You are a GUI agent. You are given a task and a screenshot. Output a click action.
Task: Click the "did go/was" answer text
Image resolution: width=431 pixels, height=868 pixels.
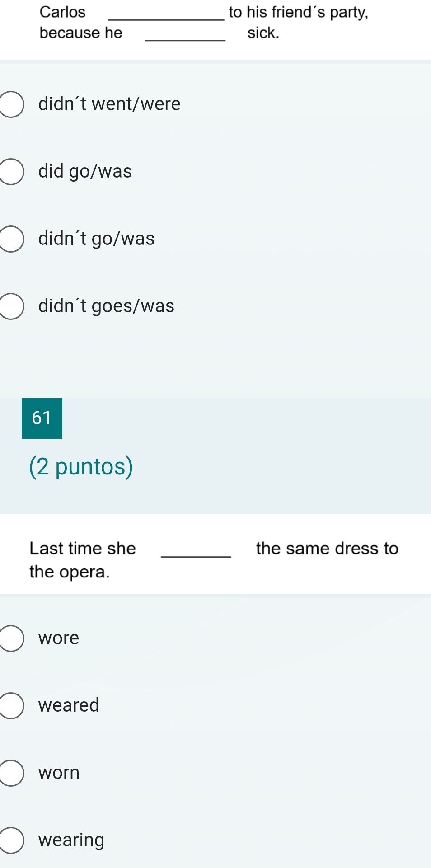pos(85,172)
